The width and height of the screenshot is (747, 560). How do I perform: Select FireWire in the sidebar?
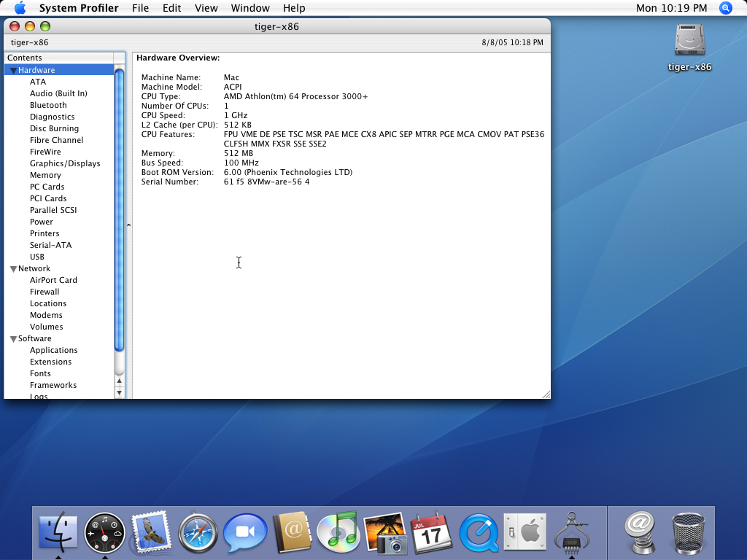(45, 152)
